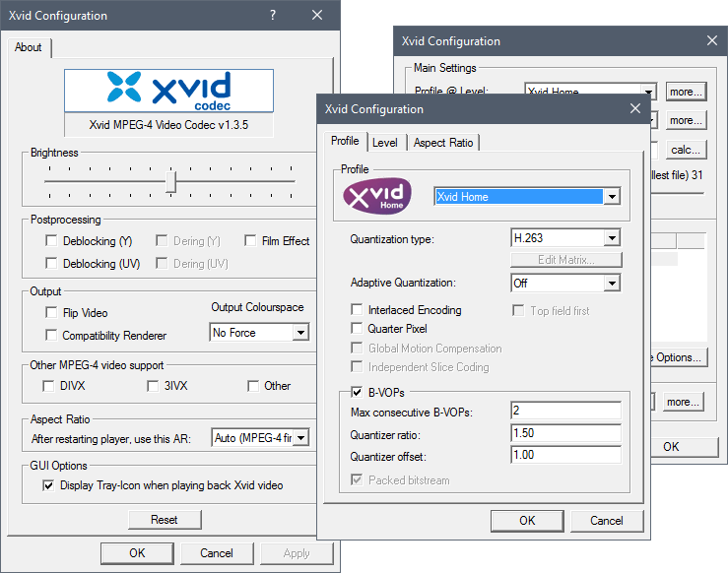Switch to the Aspect Ratio tab
Screen dimensions: 728x573
coord(443,143)
